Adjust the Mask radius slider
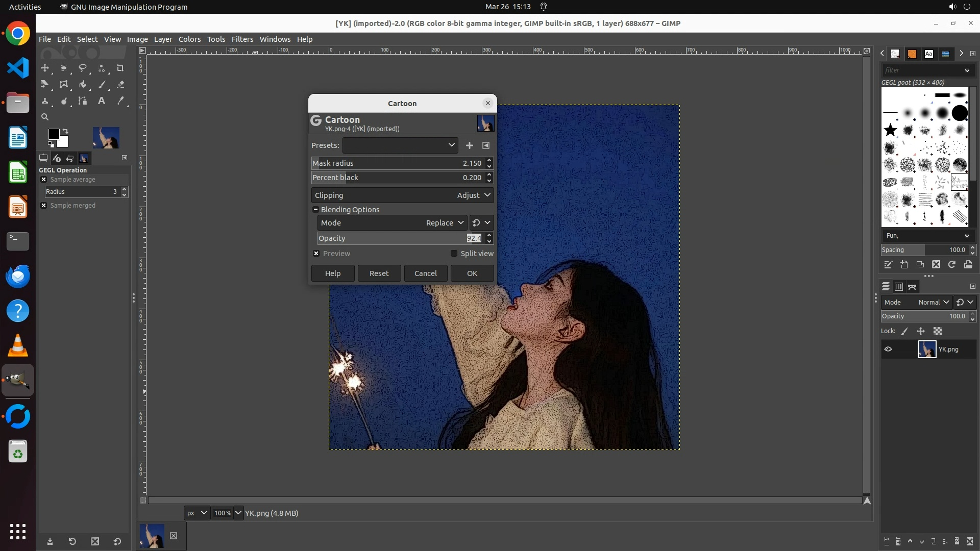 click(388, 163)
